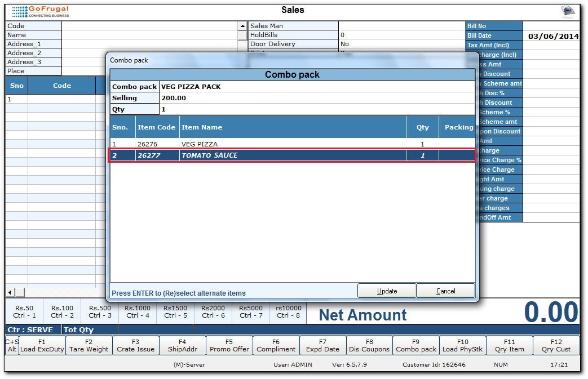Click the Qty column header in item grid

click(423, 127)
